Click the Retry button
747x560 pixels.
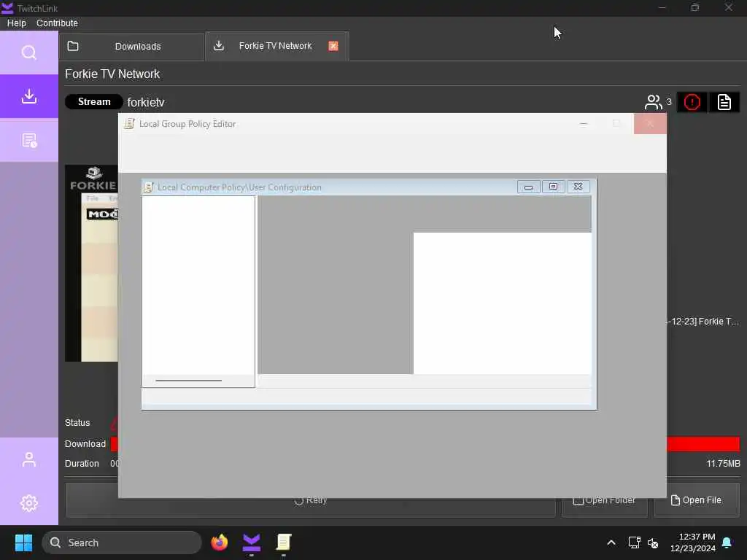click(x=311, y=500)
